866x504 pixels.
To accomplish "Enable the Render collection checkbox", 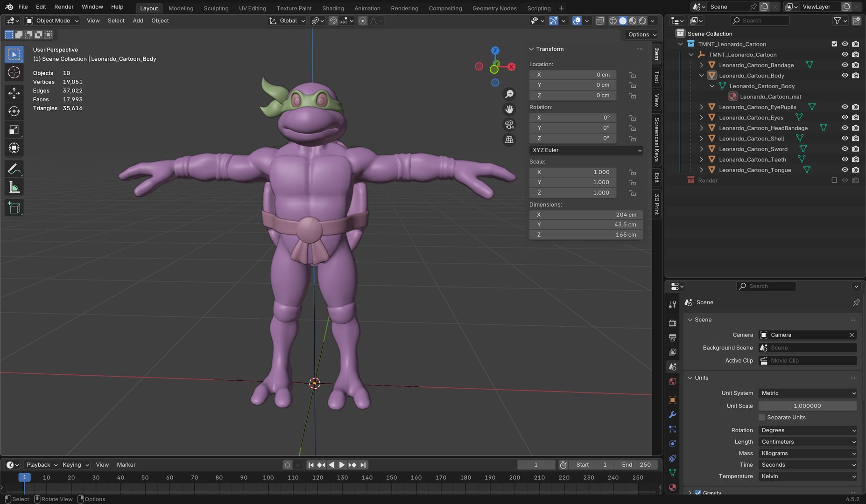I will 834,180.
